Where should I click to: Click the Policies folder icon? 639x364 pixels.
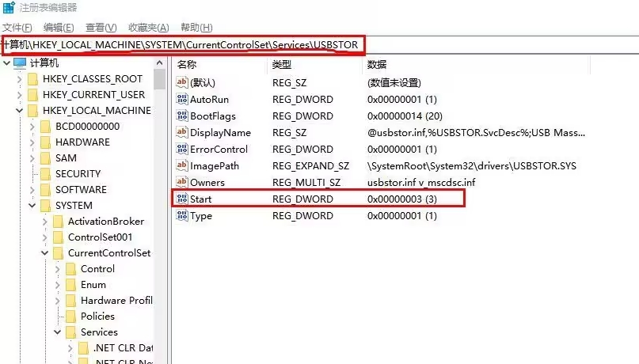[x=71, y=317]
